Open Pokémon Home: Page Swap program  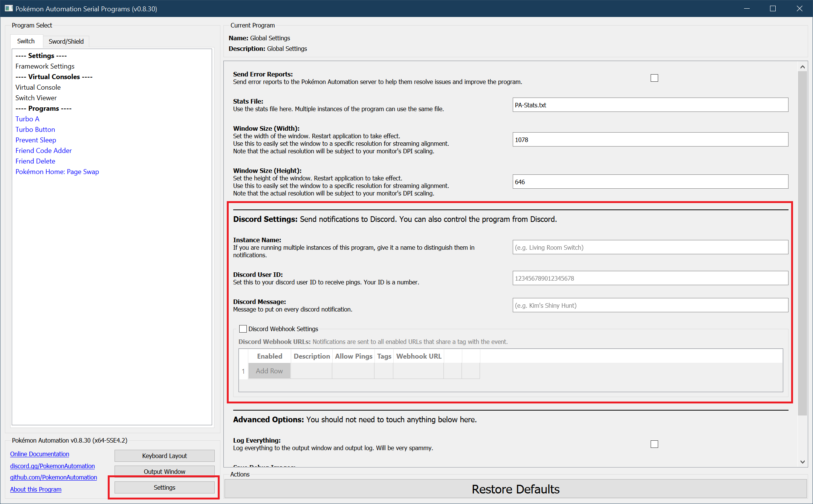(57, 171)
